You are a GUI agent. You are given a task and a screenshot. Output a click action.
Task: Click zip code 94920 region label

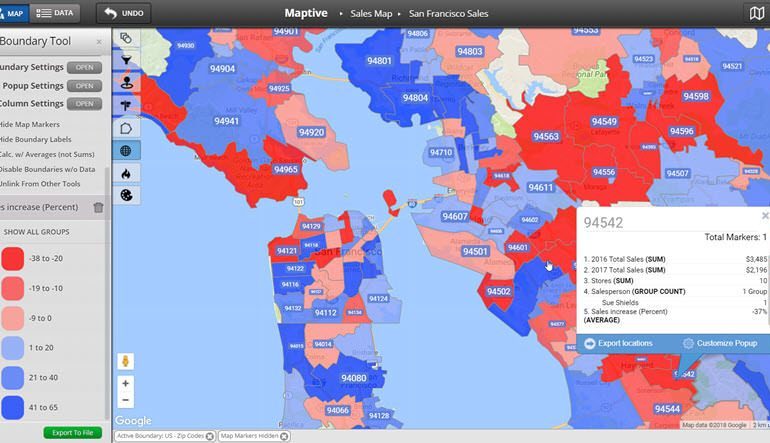[x=311, y=133]
